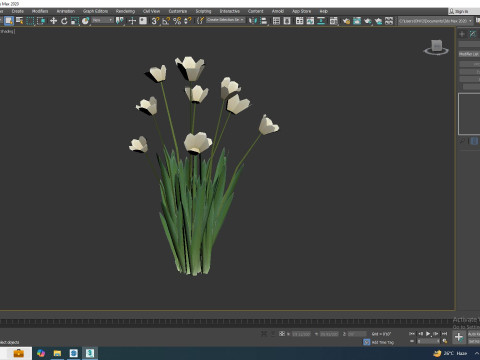Click Render in the Cloud icon

coord(378,21)
